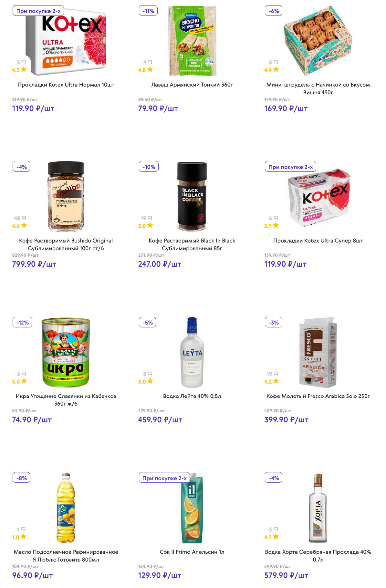Click the -11% discount badge on Лаваш

[x=148, y=11]
